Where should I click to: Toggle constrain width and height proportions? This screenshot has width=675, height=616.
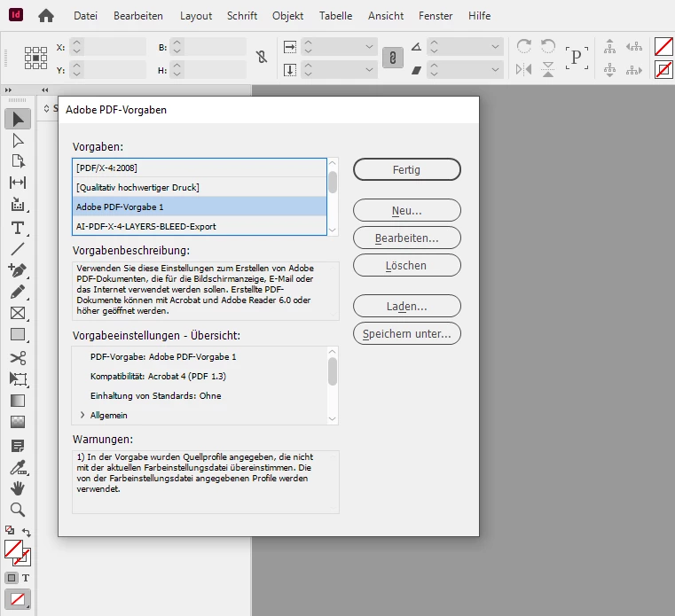262,57
